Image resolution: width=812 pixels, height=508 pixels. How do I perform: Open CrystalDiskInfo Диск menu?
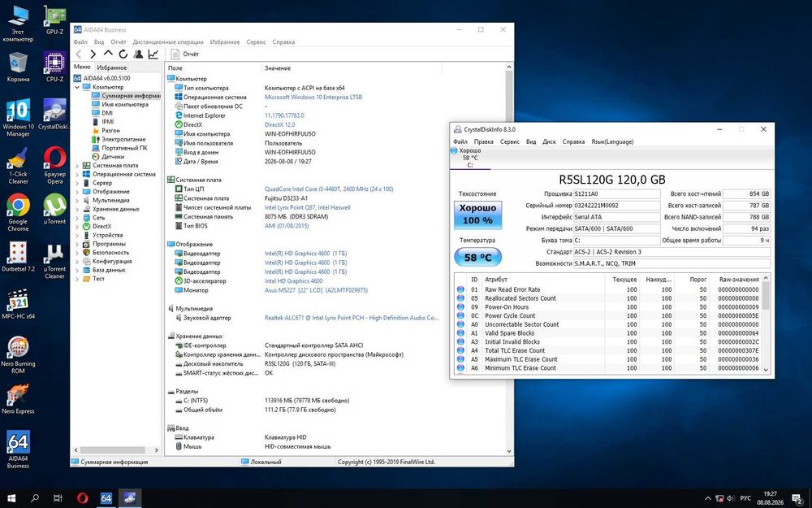coord(549,141)
